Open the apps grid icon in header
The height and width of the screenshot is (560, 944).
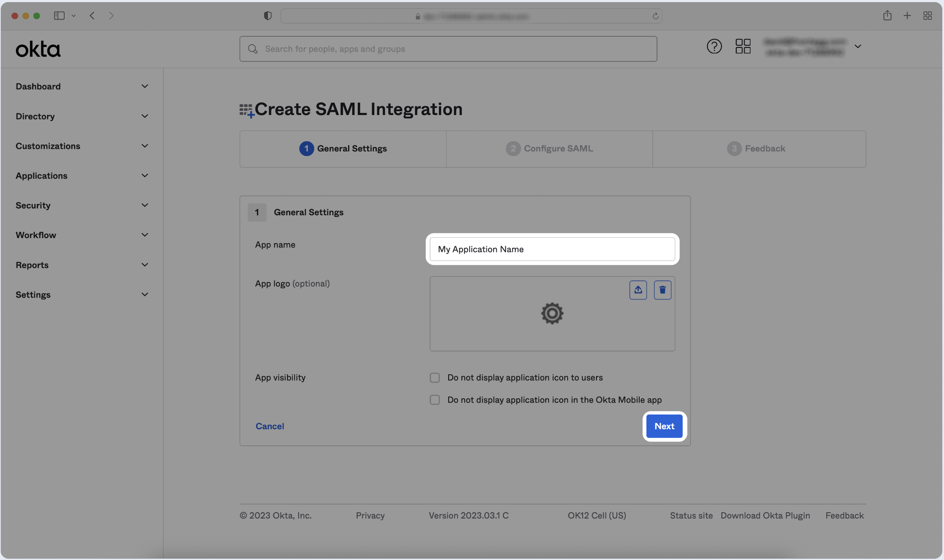pos(743,47)
